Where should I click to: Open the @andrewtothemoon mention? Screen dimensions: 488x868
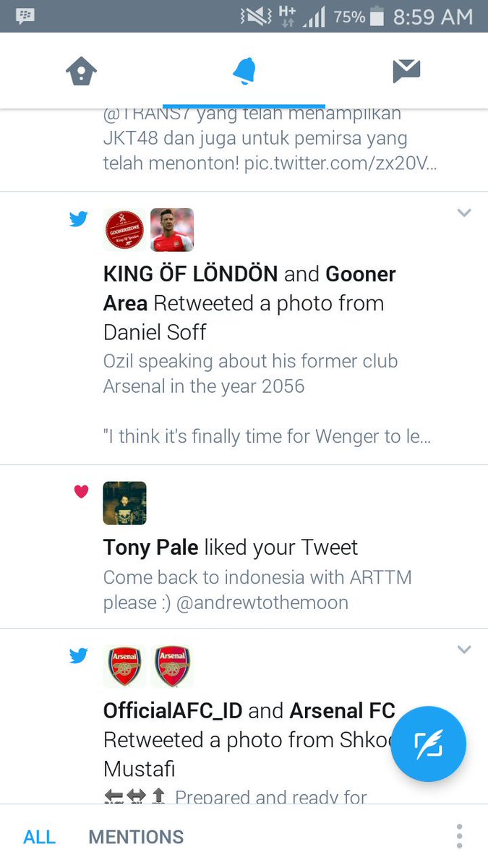(262, 603)
